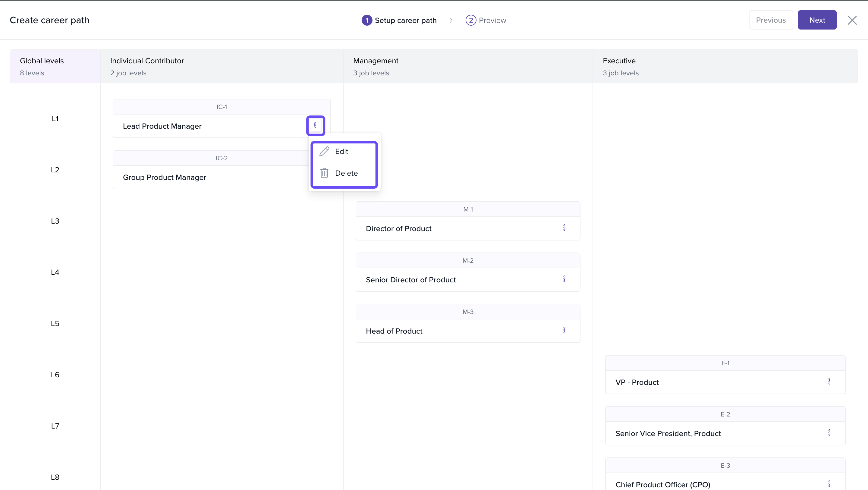Open three-dot menu for VP - Product
The image size is (868, 490).
829,382
